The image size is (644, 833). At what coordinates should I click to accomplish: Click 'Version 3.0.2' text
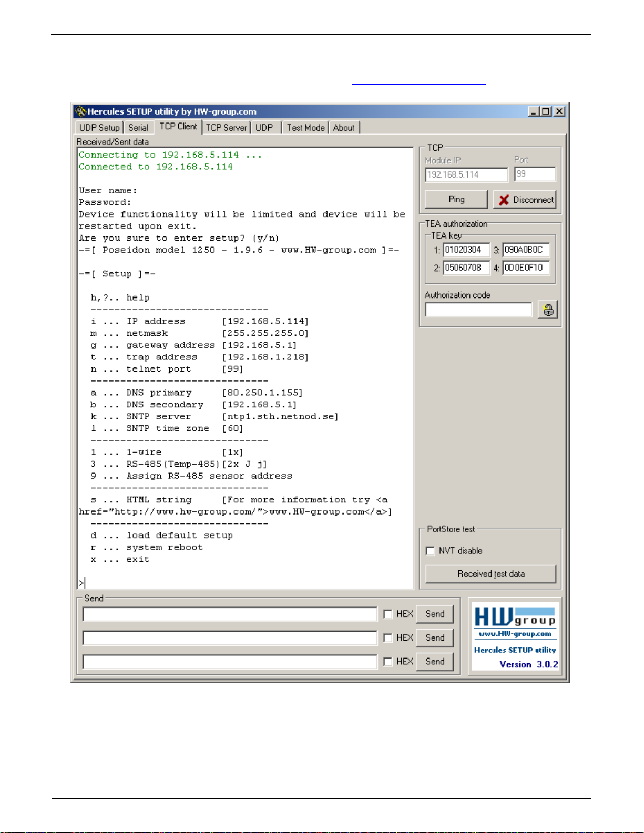tap(528, 664)
